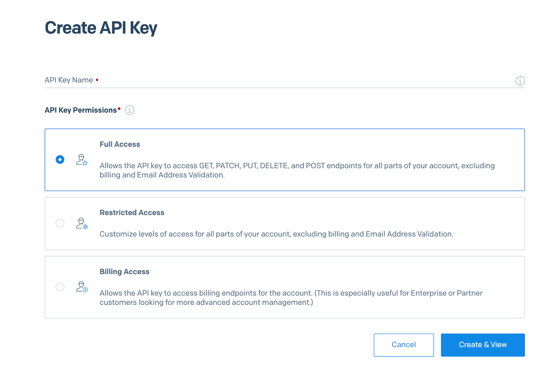Click the Billing Access user-dollar icon
Screen dimensions: 558x392
[82, 287]
